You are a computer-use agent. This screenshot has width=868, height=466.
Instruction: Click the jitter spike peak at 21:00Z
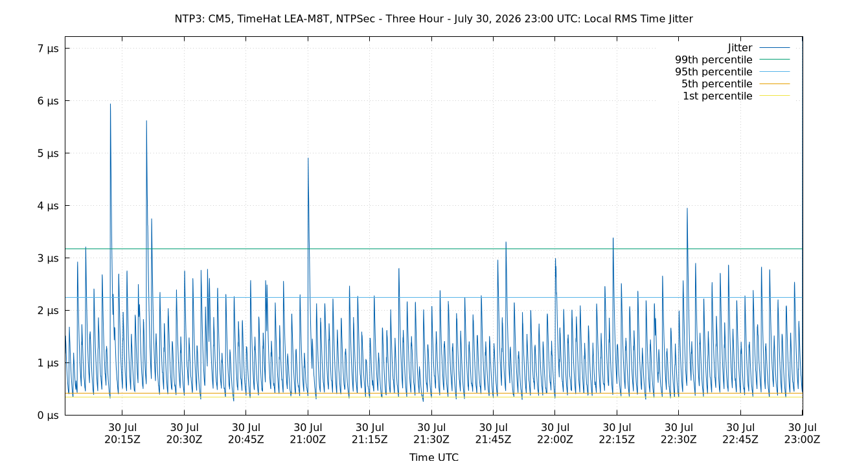click(x=308, y=159)
